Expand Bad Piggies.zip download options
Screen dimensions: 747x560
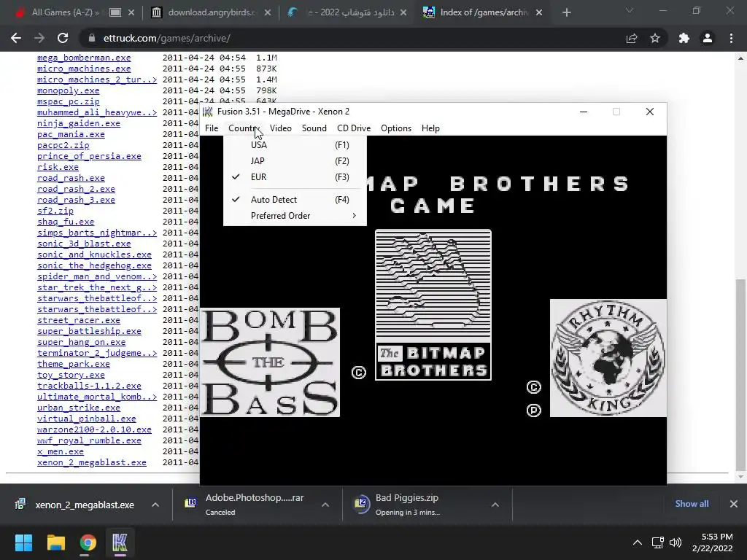(495, 505)
